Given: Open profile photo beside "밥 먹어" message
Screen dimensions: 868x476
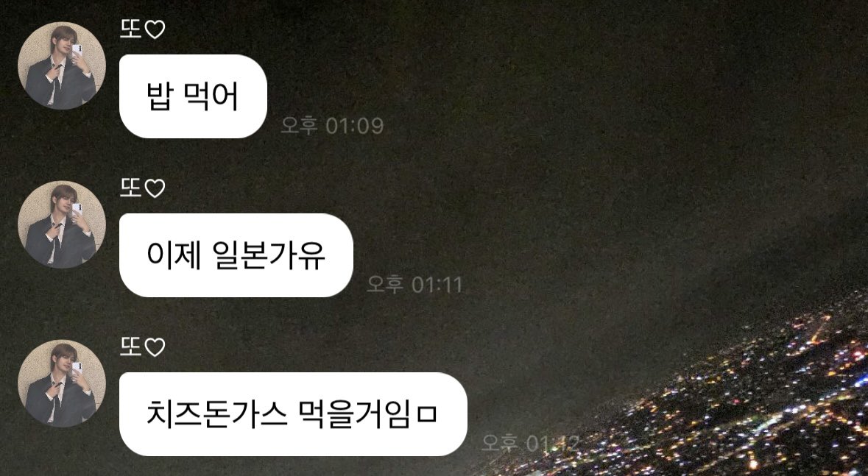Looking at the screenshot, I should [61, 65].
